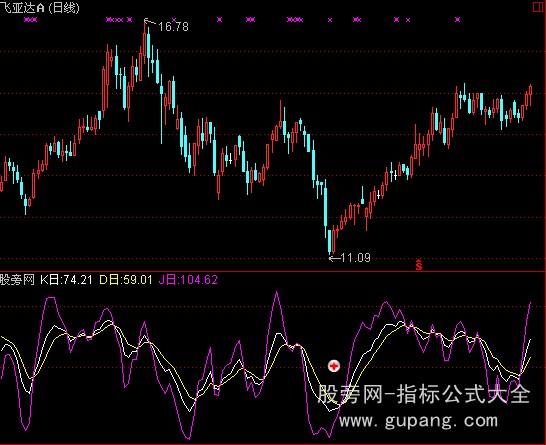
Task: Click the J日:104.62 indicator value
Action: tap(188, 280)
